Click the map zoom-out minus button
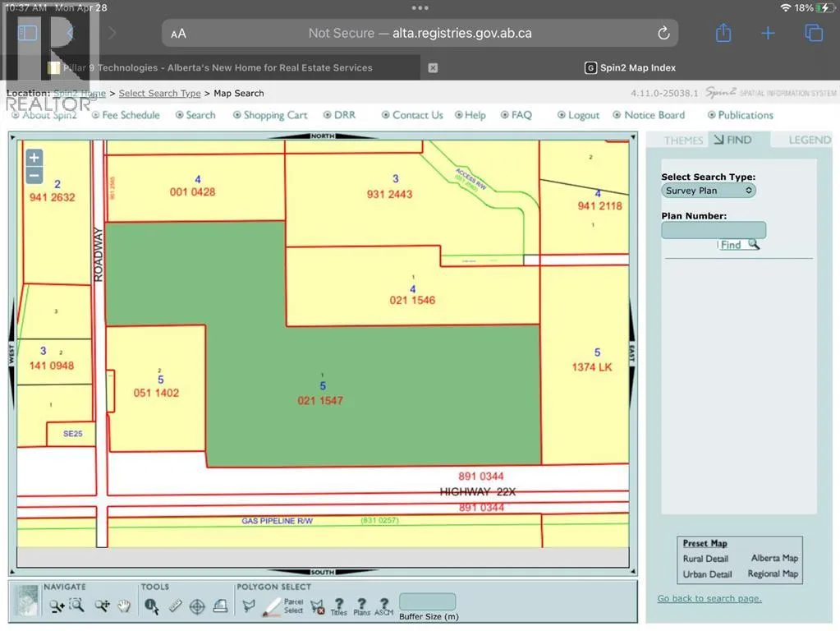The width and height of the screenshot is (840, 631). click(34, 175)
